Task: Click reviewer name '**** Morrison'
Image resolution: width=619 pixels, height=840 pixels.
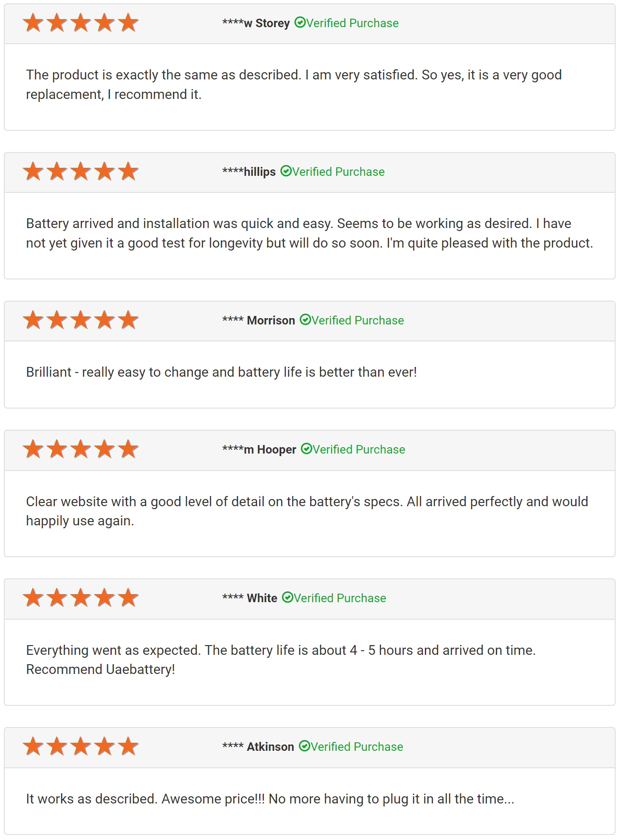Action: tap(258, 320)
